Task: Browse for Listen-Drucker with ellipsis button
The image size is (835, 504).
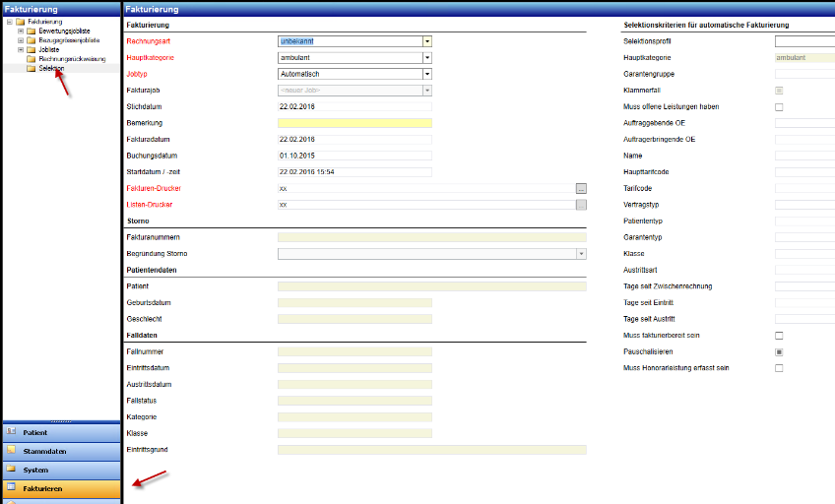Action: click(x=581, y=205)
